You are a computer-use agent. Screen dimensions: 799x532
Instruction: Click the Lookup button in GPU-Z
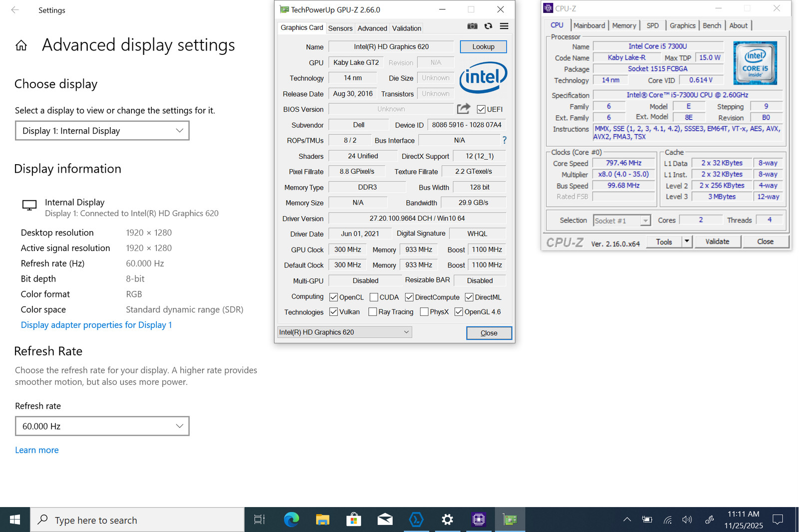[483, 46]
